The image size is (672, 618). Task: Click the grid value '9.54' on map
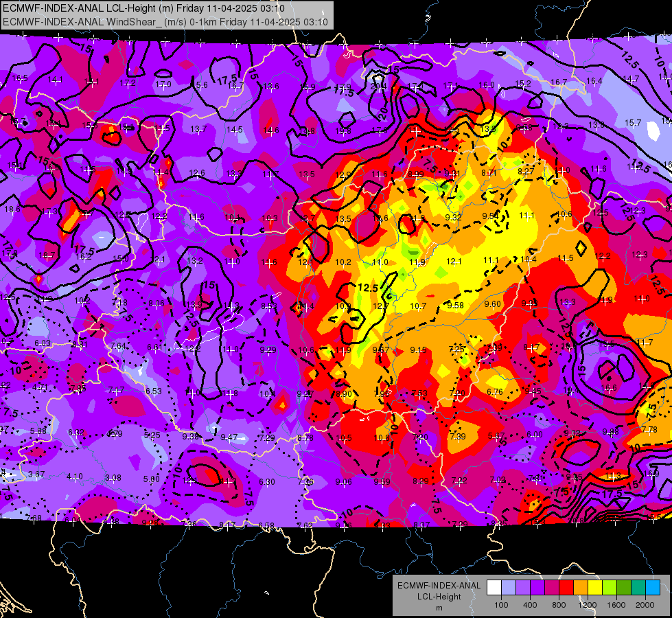click(x=490, y=216)
